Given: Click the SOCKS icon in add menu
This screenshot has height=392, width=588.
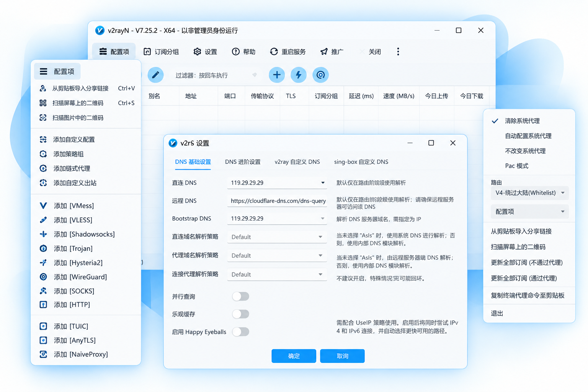Looking at the screenshot, I should click(x=43, y=291).
